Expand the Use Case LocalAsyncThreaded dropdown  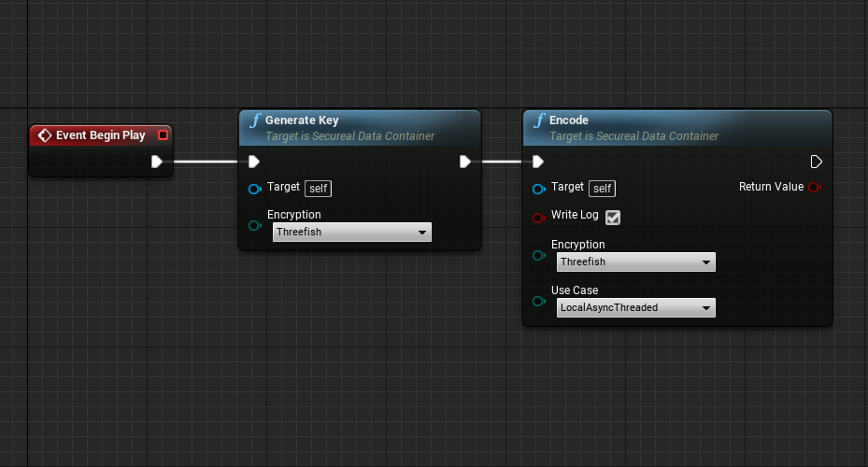(x=635, y=307)
